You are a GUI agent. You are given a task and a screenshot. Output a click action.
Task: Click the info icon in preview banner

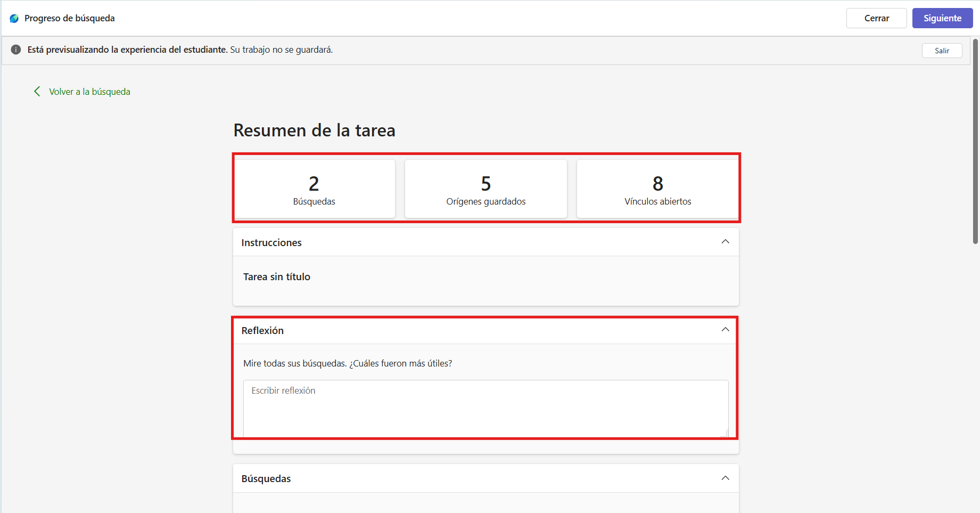16,50
